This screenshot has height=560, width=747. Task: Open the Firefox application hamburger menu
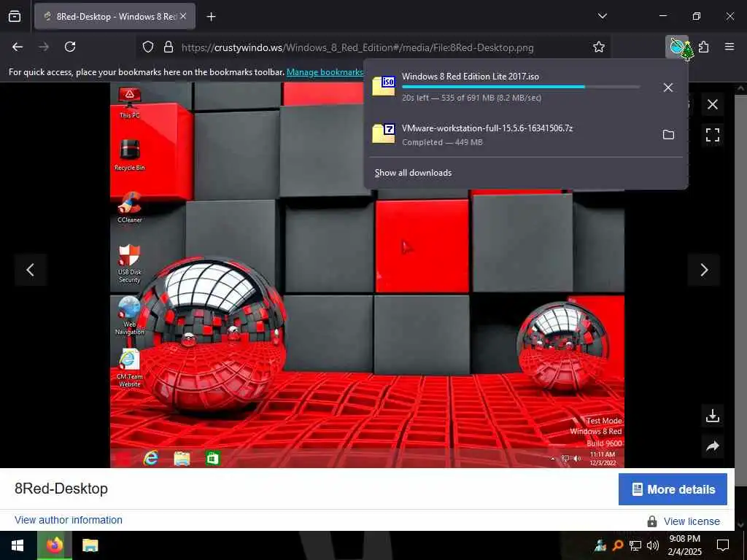pyautogui.click(x=729, y=47)
